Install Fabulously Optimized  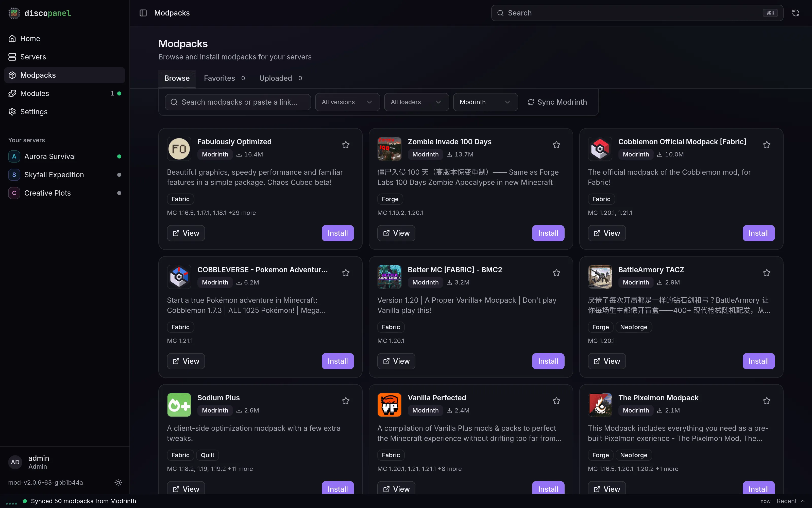(x=337, y=233)
